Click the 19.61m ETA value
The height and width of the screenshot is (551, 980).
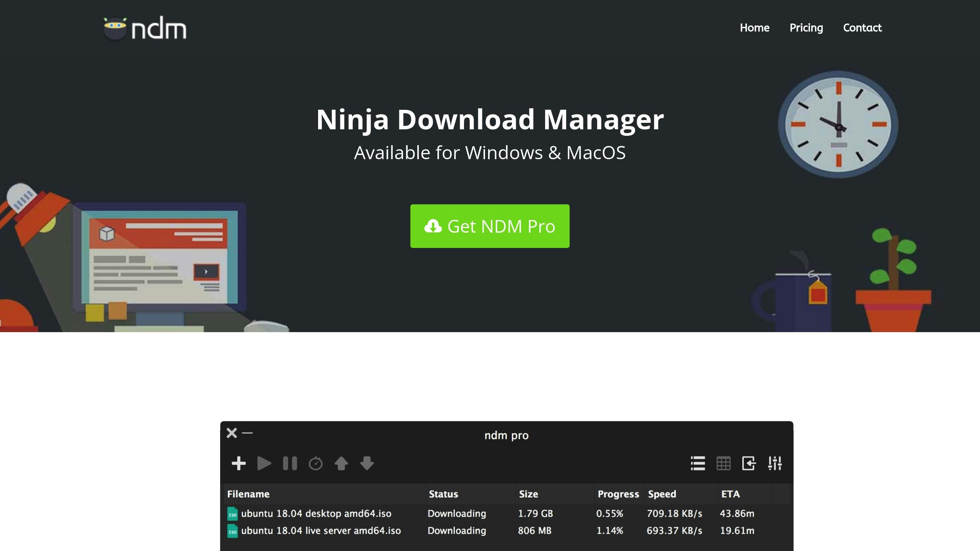737,531
